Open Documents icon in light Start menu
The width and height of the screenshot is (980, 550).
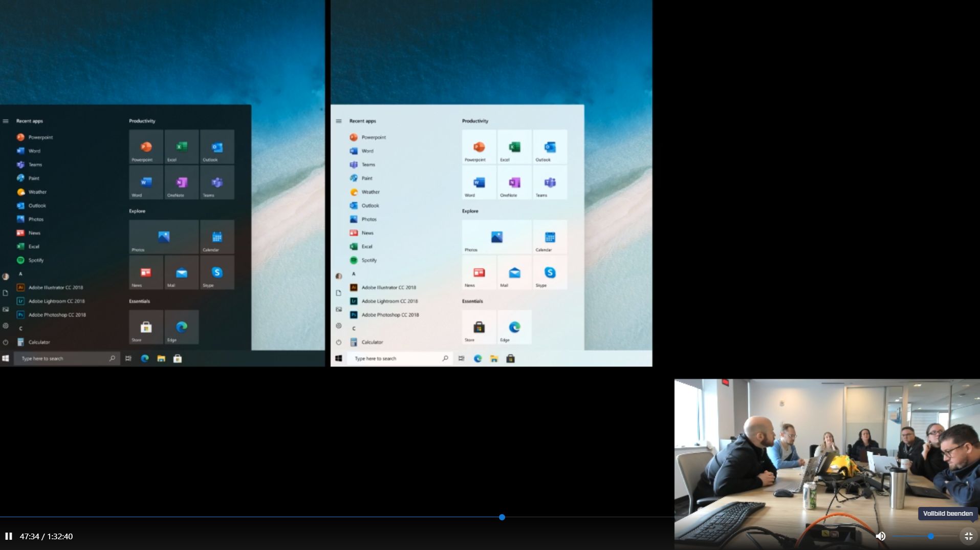pos(338,293)
